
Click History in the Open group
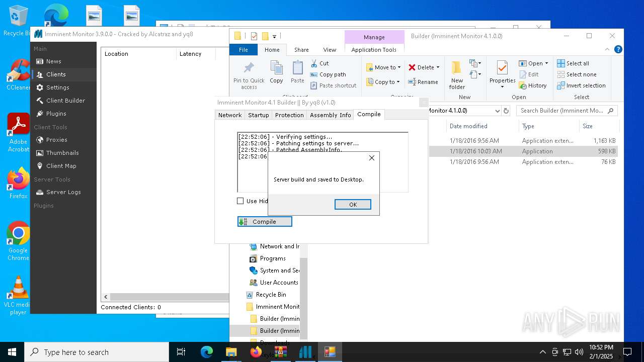533,85
